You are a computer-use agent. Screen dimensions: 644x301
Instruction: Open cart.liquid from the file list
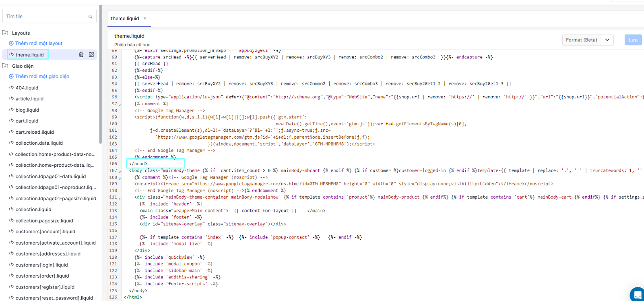27,121
